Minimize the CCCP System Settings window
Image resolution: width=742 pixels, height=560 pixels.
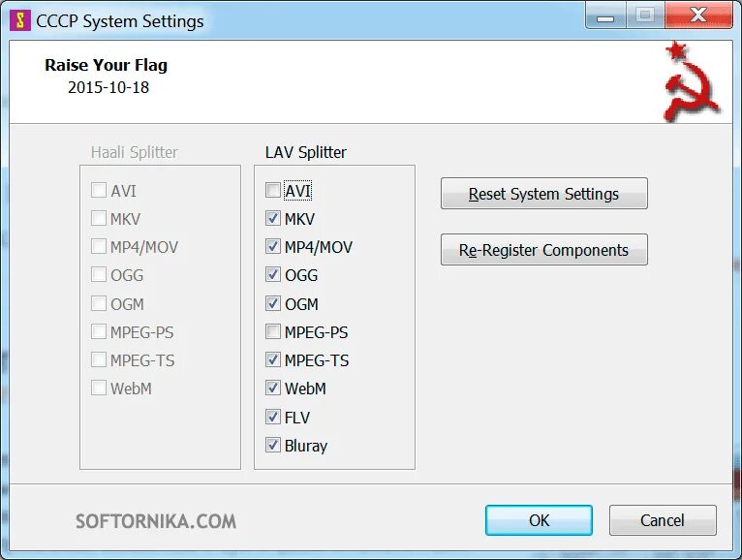(605, 16)
